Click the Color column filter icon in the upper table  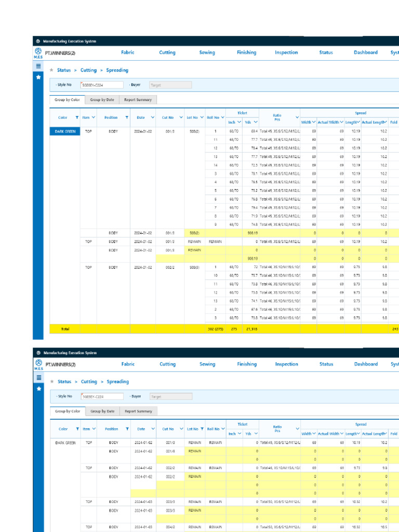77,117
